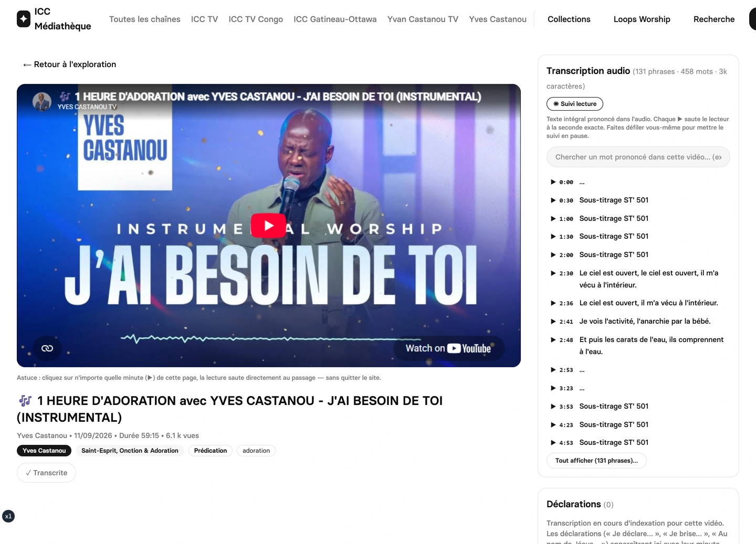Screen dimensions: 756x544
Task: Expand full transcript with Tout afficher
Action: [596, 461]
